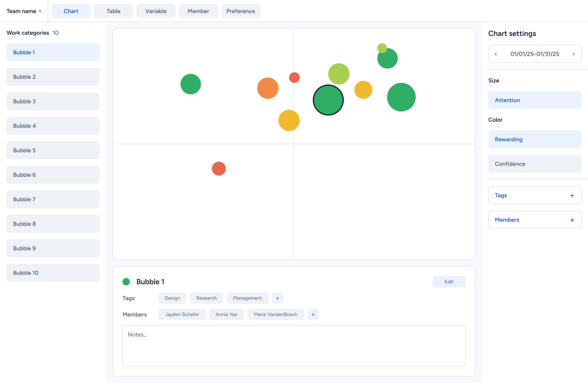Click the Management tag chip
Image resolution: width=588 pixels, height=383 pixels.
click(x=247, y=298)
